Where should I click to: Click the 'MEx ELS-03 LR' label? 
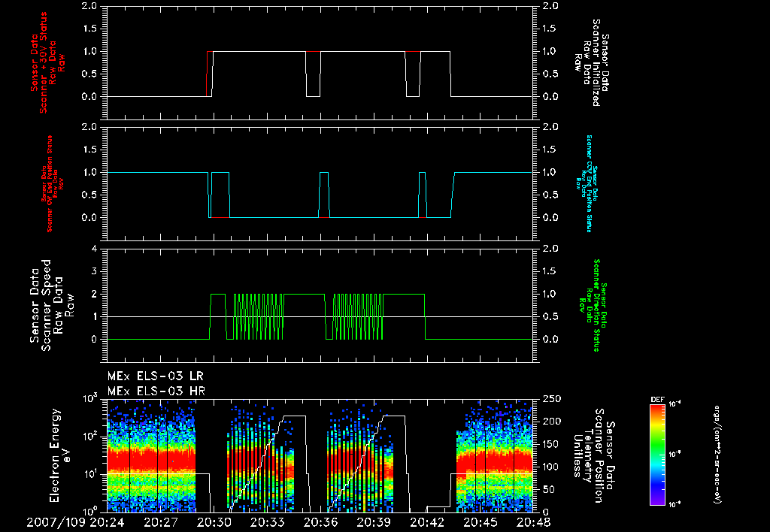pos(155,376)
